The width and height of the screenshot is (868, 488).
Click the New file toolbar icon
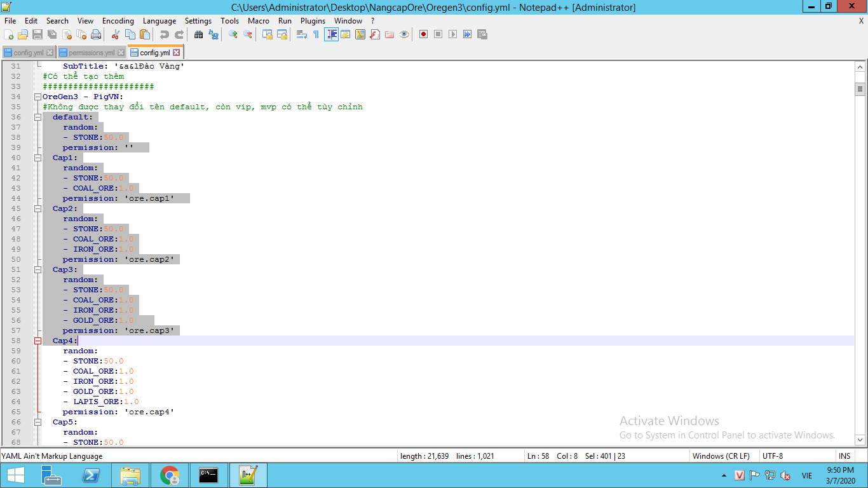[x=9, y=34]
